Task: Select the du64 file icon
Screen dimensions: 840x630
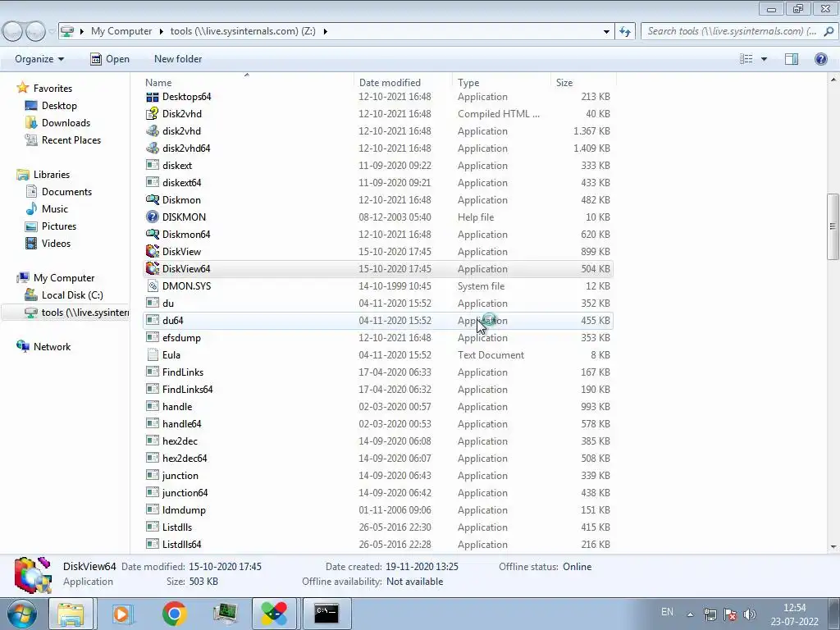Action: (153, 321)
